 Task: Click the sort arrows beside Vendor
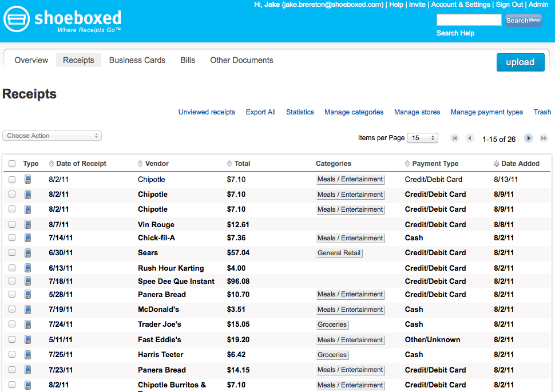click(x=140, y=164)
